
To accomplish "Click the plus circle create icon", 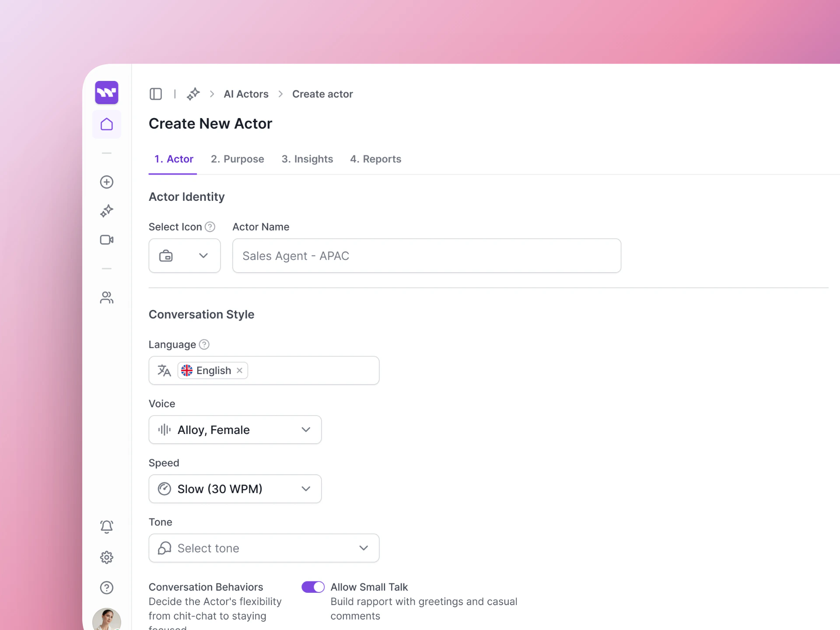I will point(106,182).
